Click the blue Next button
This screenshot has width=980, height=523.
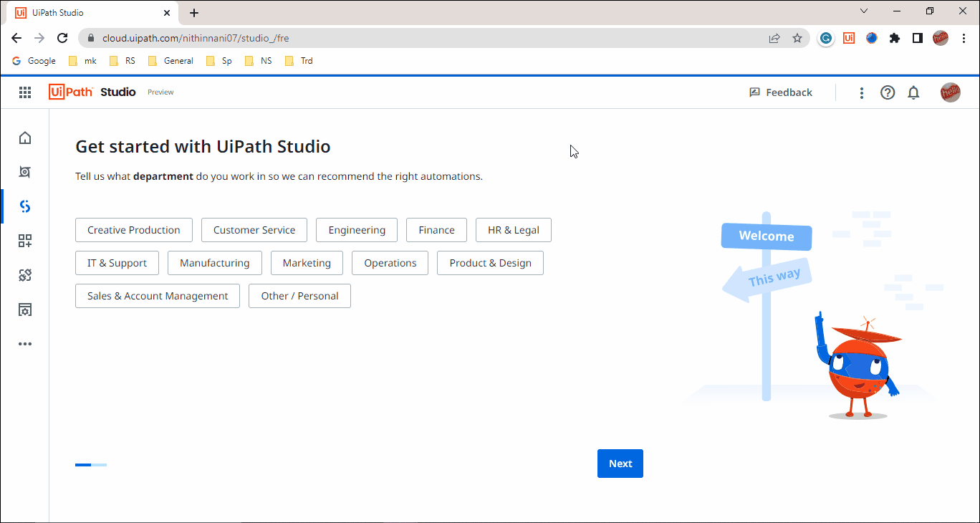point(620,464)
